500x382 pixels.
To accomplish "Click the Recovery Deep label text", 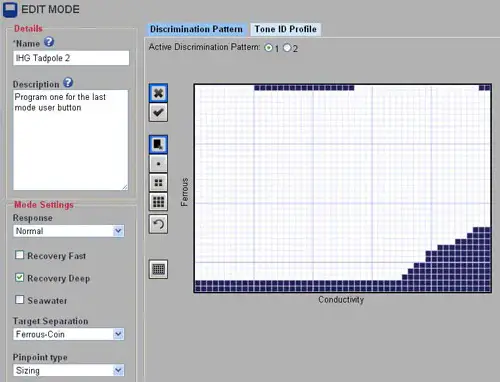I will (59, 278).
